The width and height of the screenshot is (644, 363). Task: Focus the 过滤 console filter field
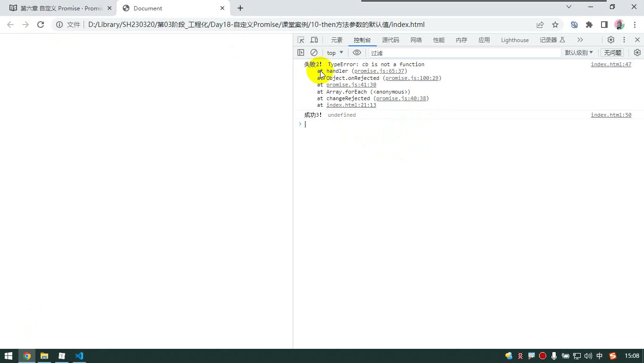coord(465,53)
